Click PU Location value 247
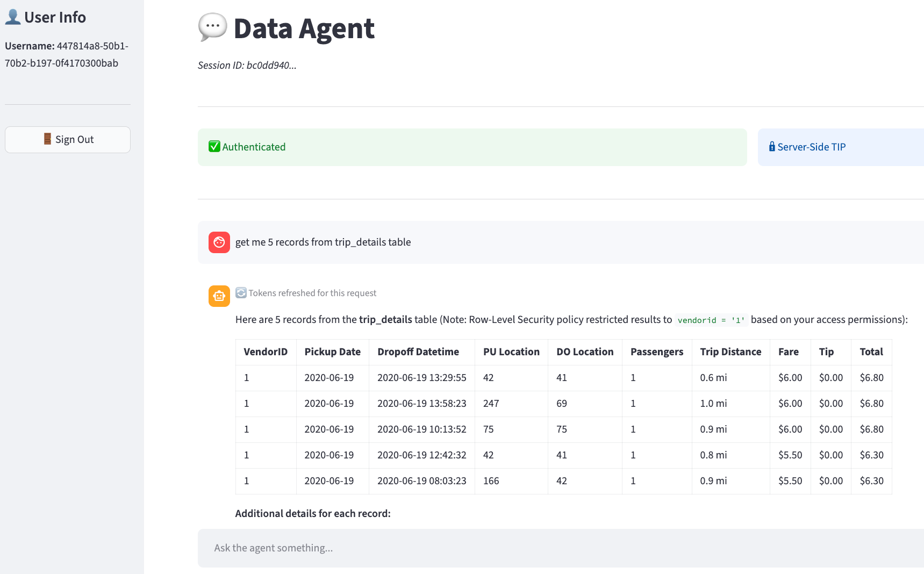Image resolution: width=924 pixels, height=574 pixels. (x=491, y=404)
